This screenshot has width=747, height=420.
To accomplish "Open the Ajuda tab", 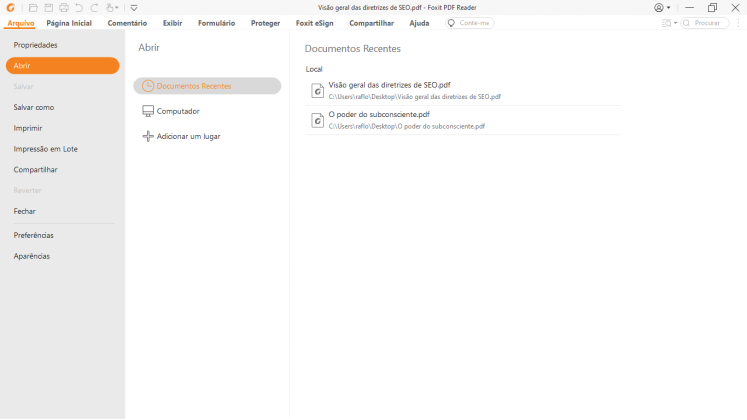I will coord(419,23).
